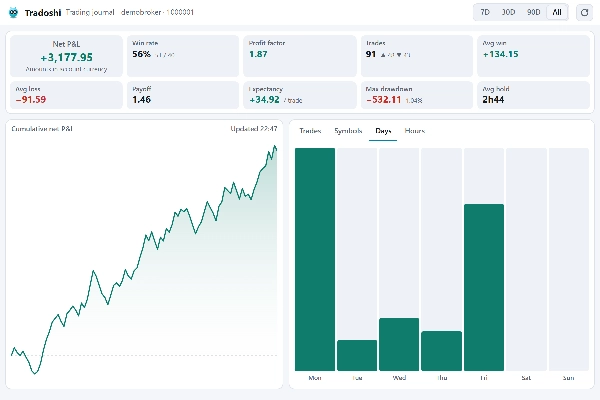Click the Tuesday bar in the chart

click(x=357, y=355)
